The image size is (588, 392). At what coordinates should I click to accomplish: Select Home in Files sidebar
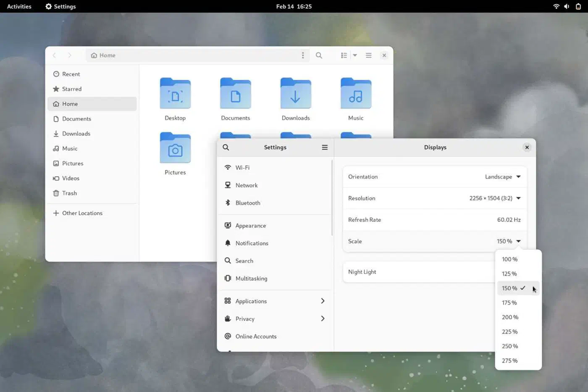tap(92, 104)
